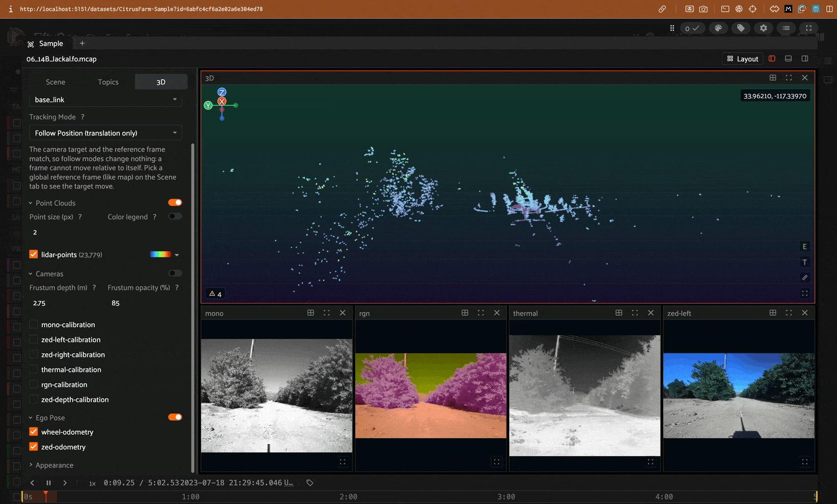Check the thermal-calibration checkbox
837x504 pixels.
pos(33,369)
